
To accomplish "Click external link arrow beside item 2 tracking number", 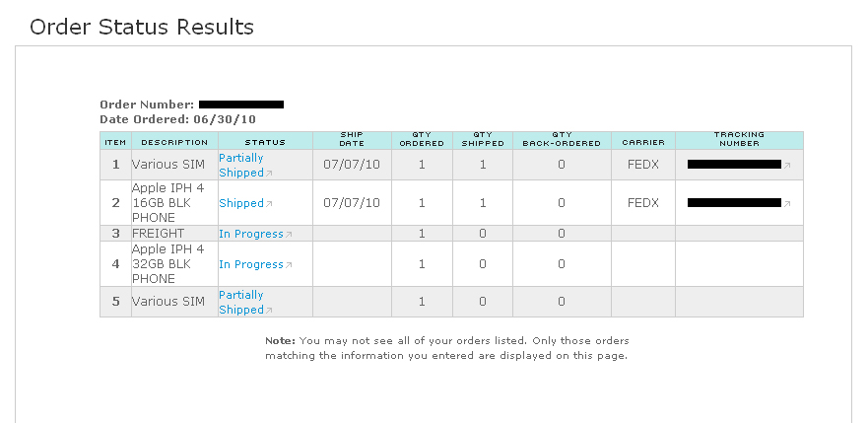I will coord(787,204).
